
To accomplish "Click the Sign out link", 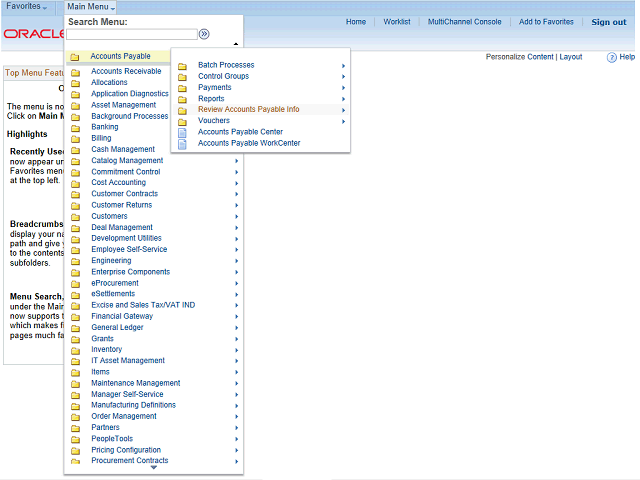I will pos(608,22).
